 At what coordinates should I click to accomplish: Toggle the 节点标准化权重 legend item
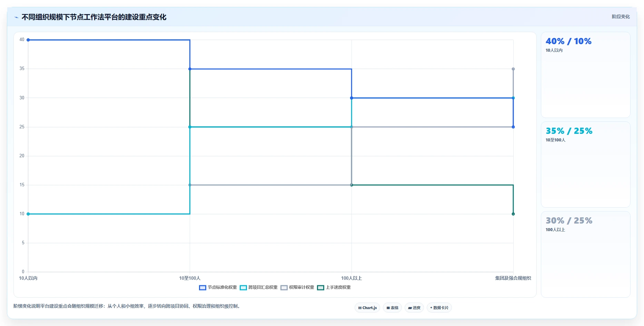tap(218, 287)
